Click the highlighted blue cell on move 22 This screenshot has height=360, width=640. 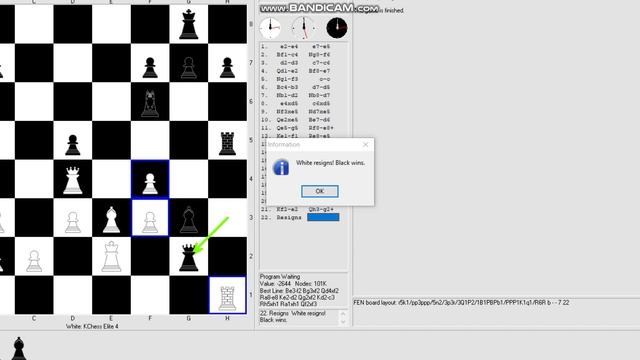[x=323, y=217]
